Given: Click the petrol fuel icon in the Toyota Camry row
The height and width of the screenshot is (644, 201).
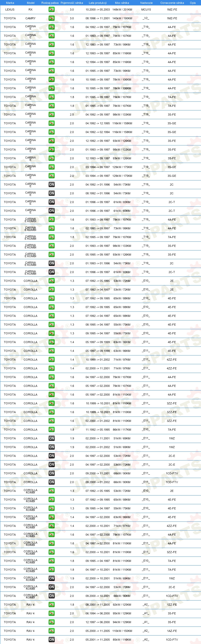Looking at the screenshot, I should [51, 18].
